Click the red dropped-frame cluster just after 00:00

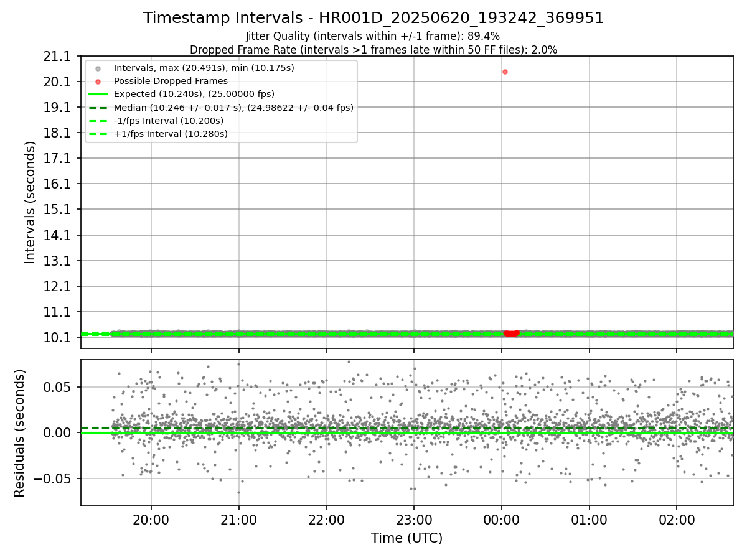point(511,334)
